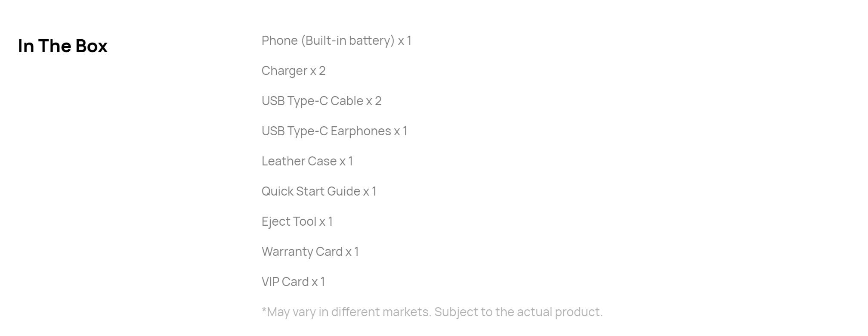Click the word 'Phone' in the first item
Viewport: 868px width, 336px height.
280,40
